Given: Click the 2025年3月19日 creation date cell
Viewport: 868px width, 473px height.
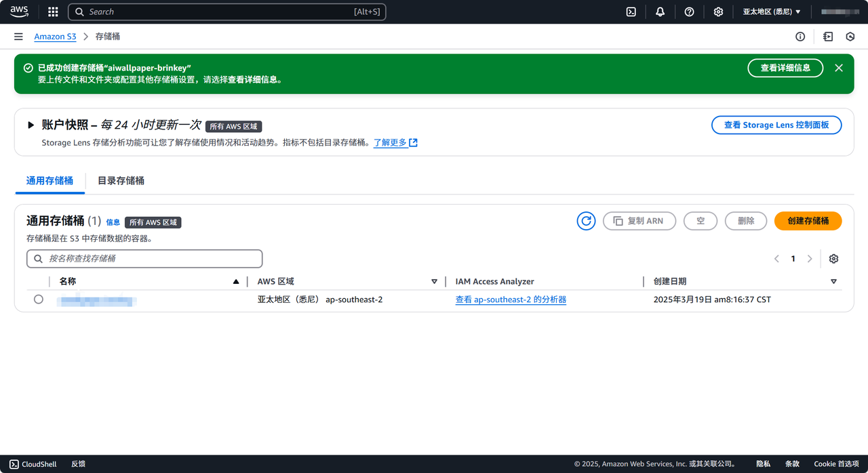Looking at the screenshot, I should pos(712,300).
